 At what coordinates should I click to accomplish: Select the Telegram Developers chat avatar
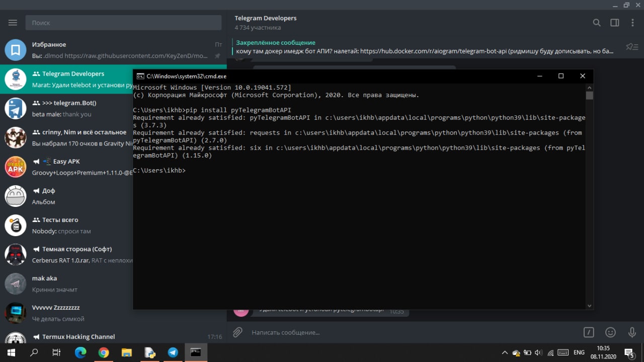tap(16, 79)
